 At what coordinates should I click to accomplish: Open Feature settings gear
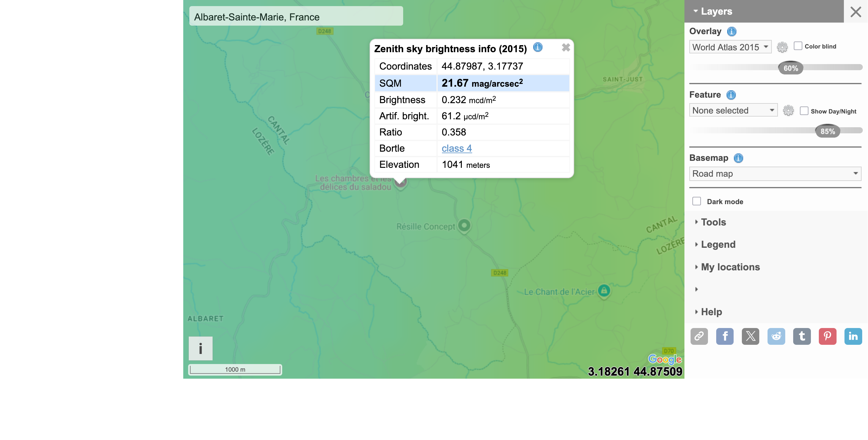788,110
